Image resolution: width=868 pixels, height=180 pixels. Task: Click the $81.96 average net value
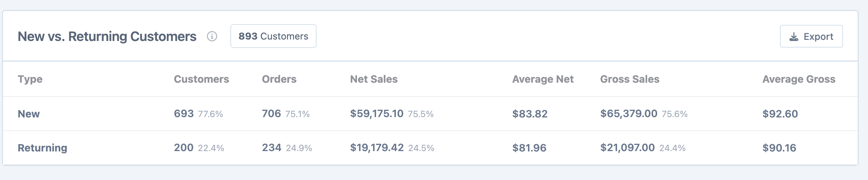tap(529, 148)
